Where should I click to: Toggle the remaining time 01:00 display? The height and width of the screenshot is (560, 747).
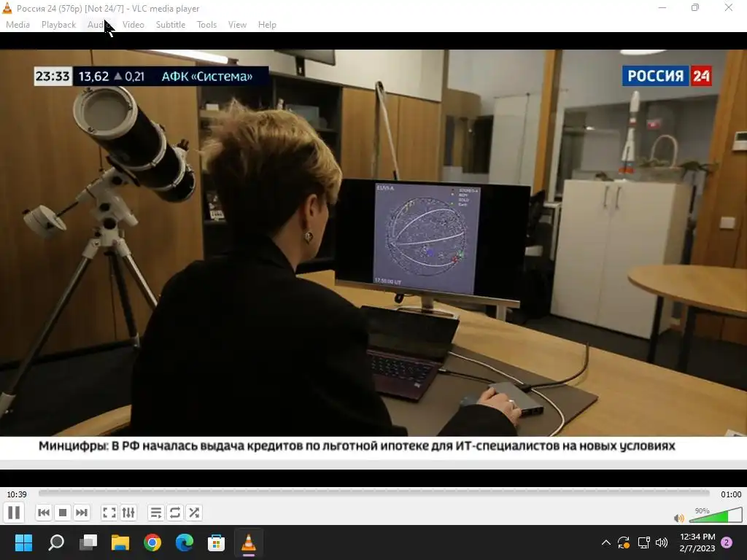coord(731,494)
